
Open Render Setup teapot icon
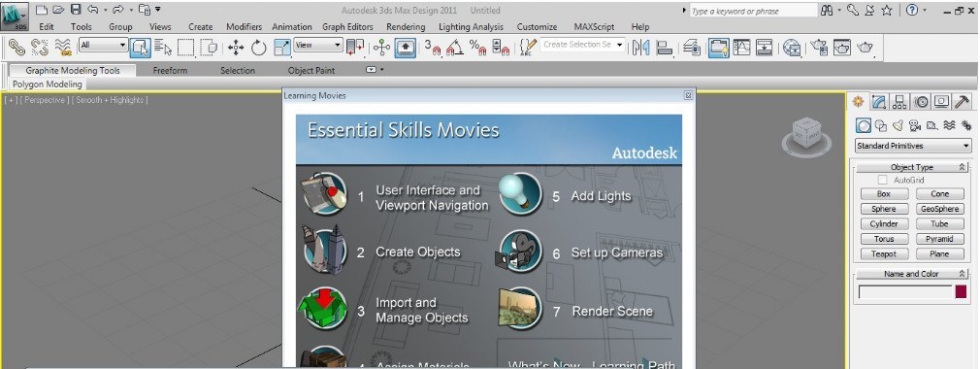[x=819, y=48]
